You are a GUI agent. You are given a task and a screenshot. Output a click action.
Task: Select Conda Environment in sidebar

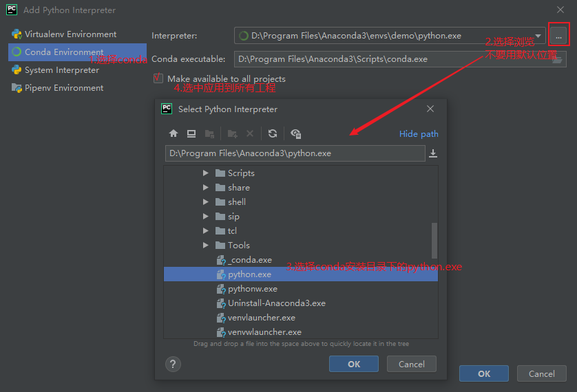77,52
